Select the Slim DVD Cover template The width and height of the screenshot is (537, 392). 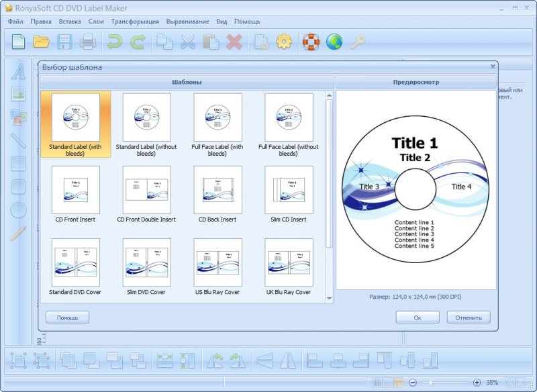pos(146,266)
